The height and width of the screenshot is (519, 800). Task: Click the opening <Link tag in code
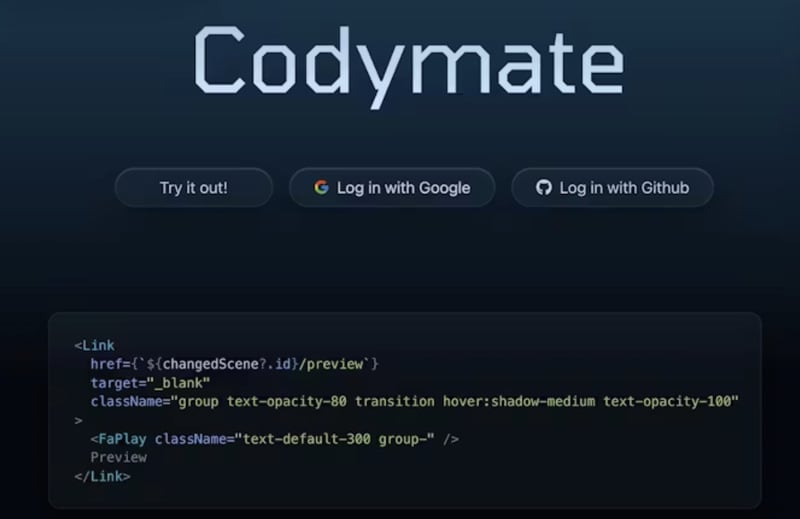tap(95, 345)
